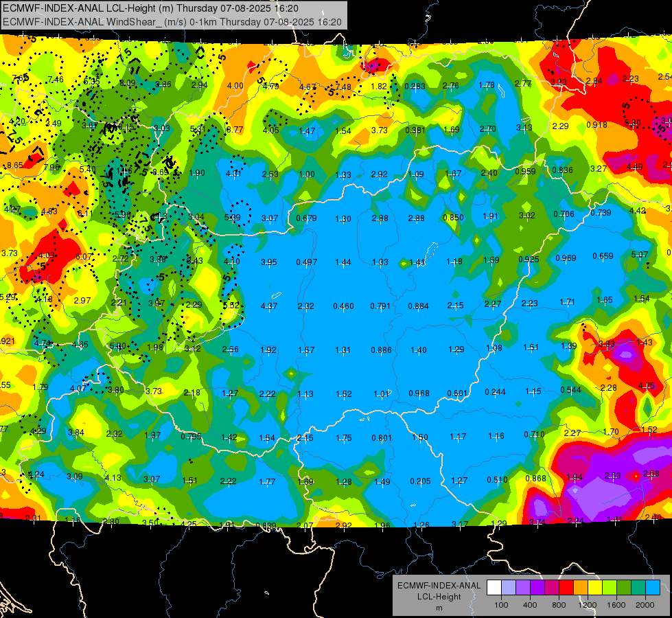The image size is (672, 618).
Task: Click the wind shear value 0.791
Action: 380,306
